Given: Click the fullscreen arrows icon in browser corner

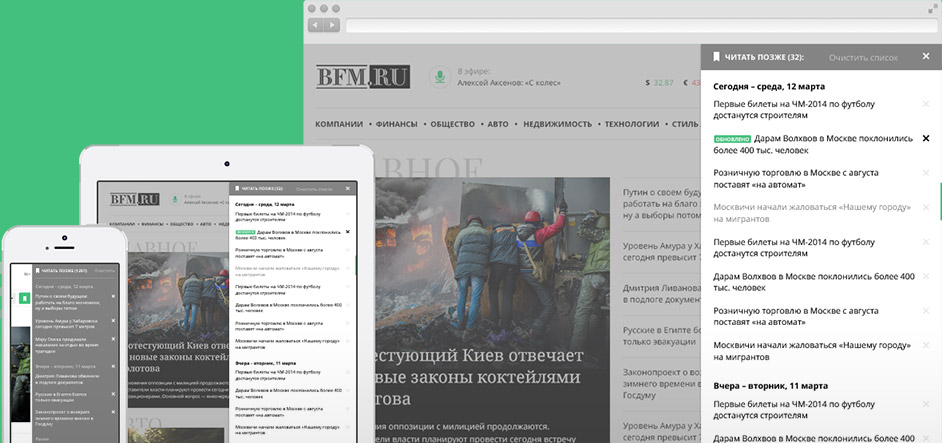Looking at the screenshot, I should coord(933,8).
